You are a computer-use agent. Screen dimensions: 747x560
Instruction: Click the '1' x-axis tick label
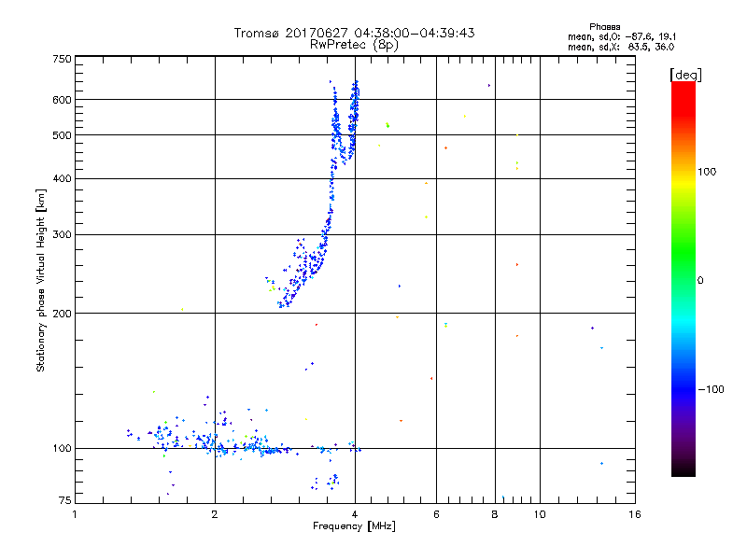pyautogui.click(x=75, y=514)
